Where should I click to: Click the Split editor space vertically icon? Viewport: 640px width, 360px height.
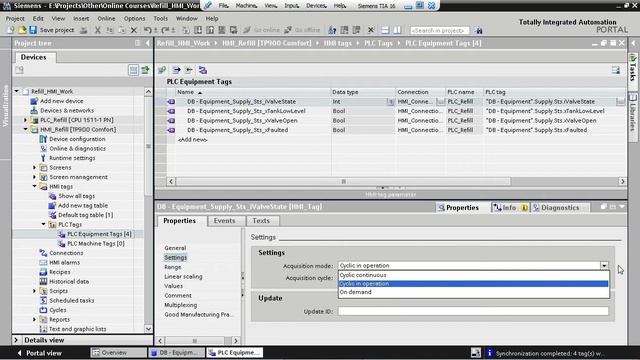pos(397,30)
